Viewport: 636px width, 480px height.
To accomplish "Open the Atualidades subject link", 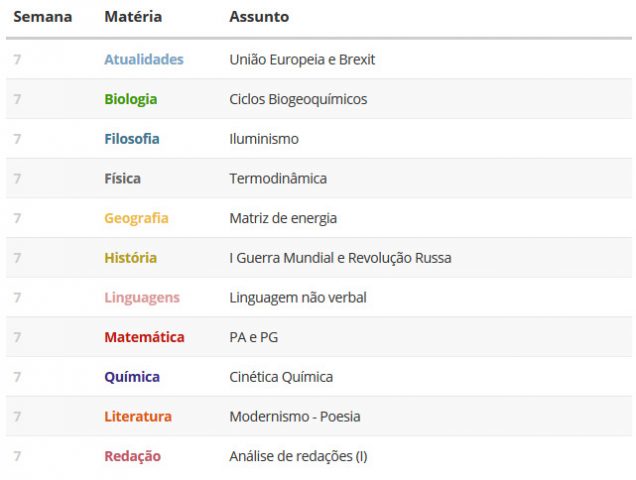I will tap(144, 60).
